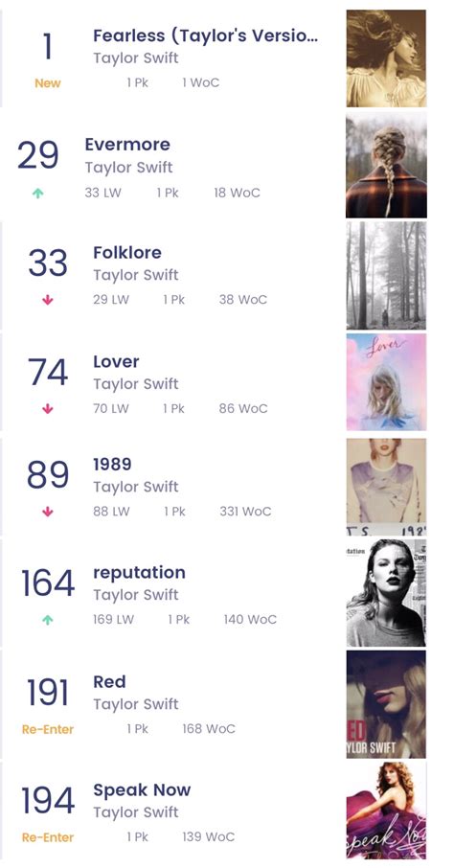This screenshot has width=454, height=868.
Task: Open the Speak Now album cover
Action: coord(386,811)
